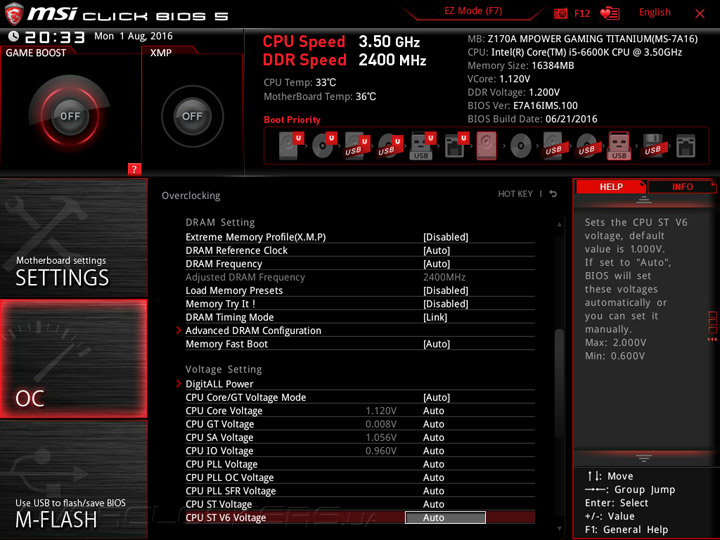Screen dimensions: 720x540
Task: Select the legacy network boot icon at row end
Action: (686, 146)
